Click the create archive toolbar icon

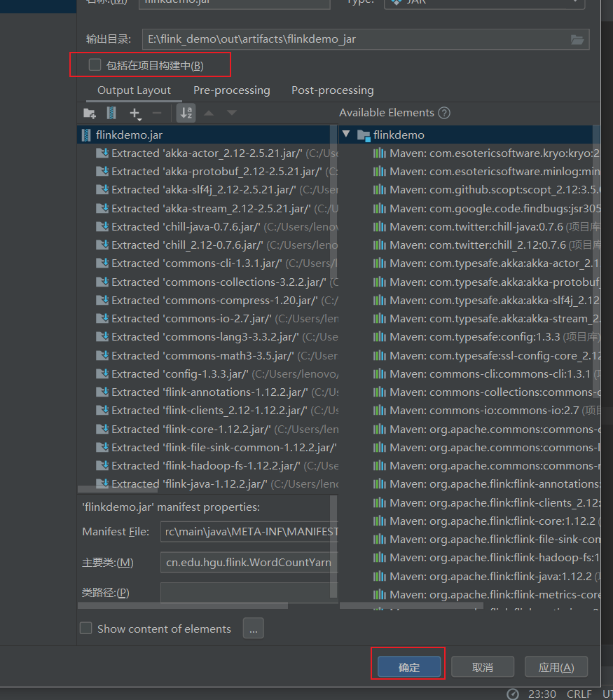pos(111,113)
